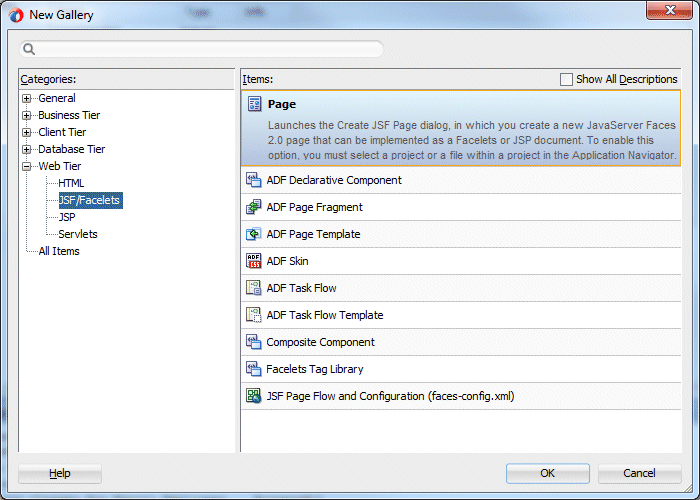This screenshot has height=500, width=700.
Task: Click the Page item icon
Action: (x=254, y=104)
